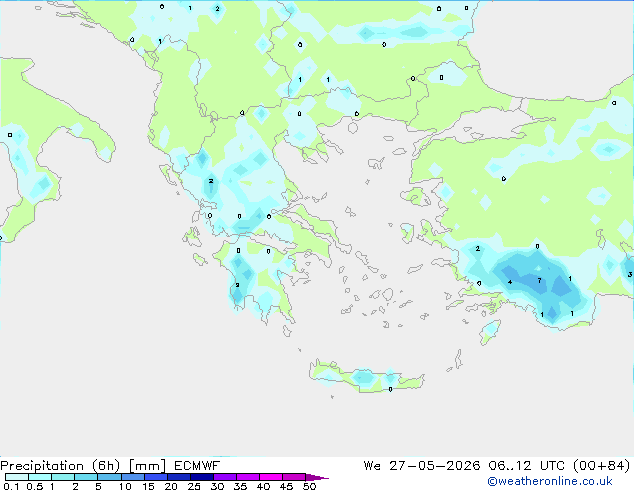Click the "Precipitation" title word
This screenshot has width=634, height=490.
[x=42, y=466]
